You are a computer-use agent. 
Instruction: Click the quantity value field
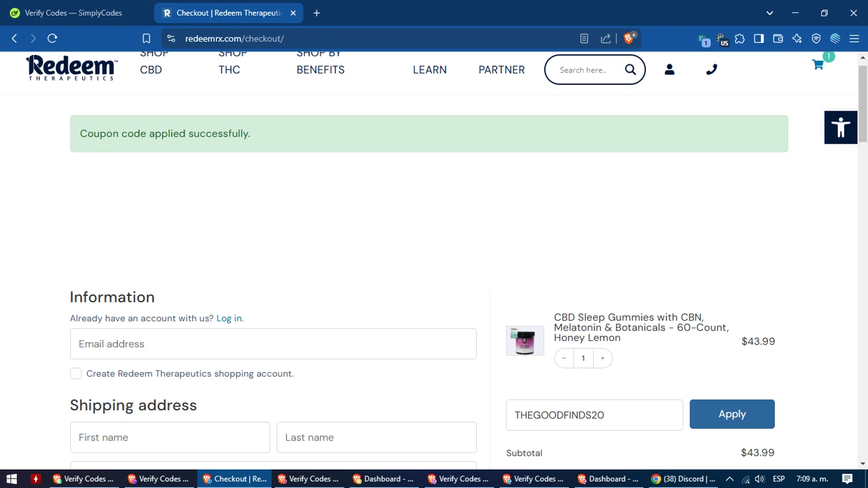(583, 358)
